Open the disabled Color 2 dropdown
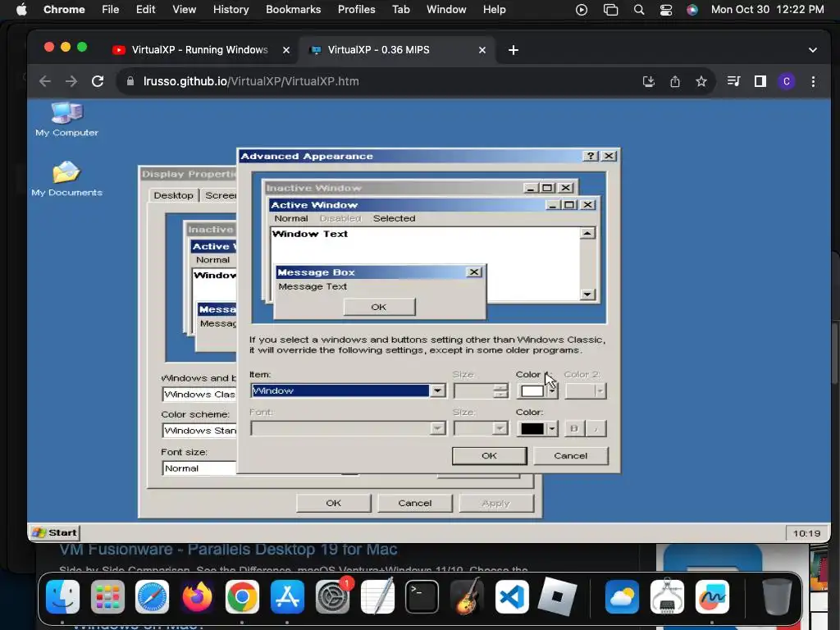 pos(600,391)
